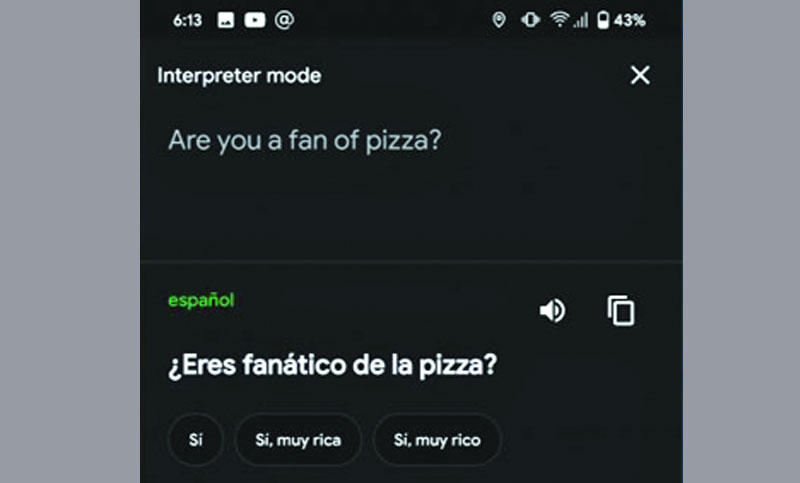Open the YouTube notification icon
Screen dimensions: 800x483
pyautogui.click(x=255, y=20)
